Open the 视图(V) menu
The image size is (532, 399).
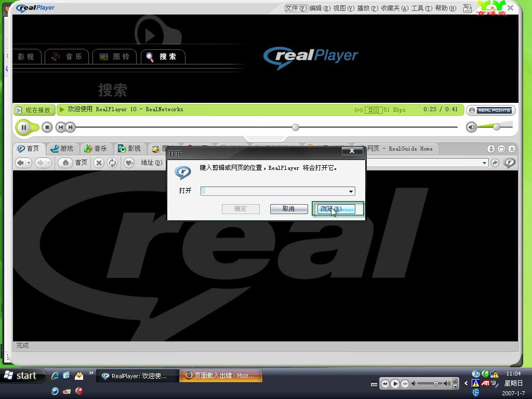(x=344, y=8)
